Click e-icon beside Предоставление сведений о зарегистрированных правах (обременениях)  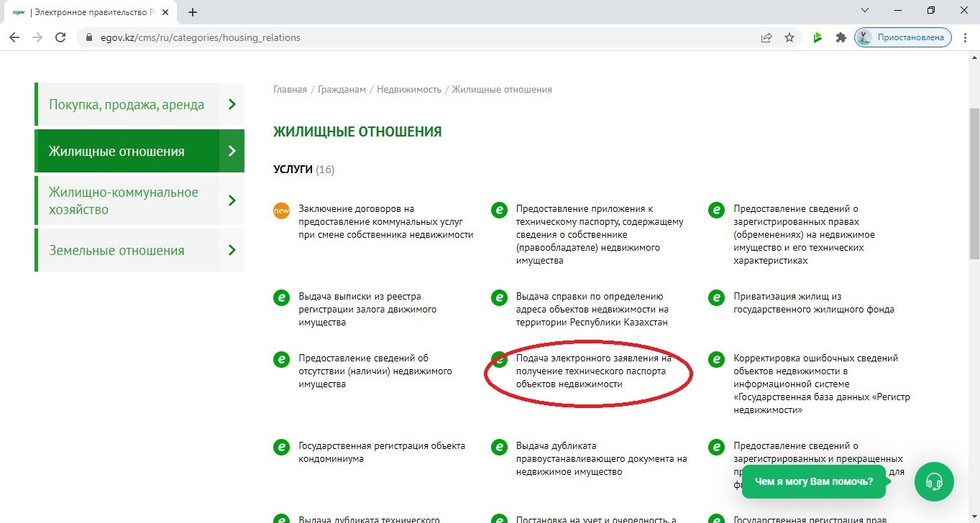click(x=716, y=210)
